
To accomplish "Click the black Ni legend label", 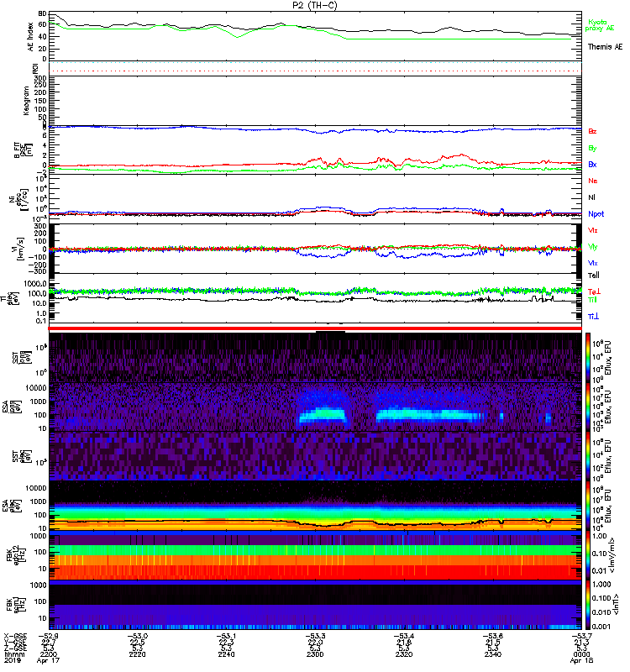I will (591, 197).
